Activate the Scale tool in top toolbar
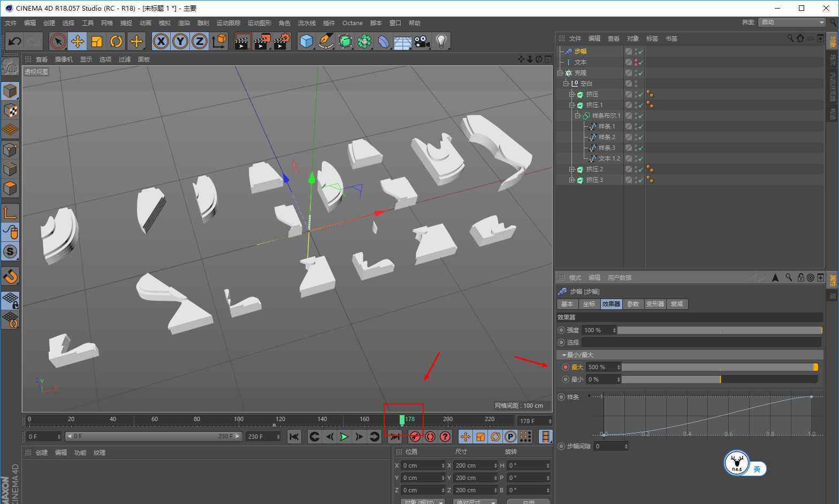The height and width of the screenshot is (504, 839). pos(97,41)
